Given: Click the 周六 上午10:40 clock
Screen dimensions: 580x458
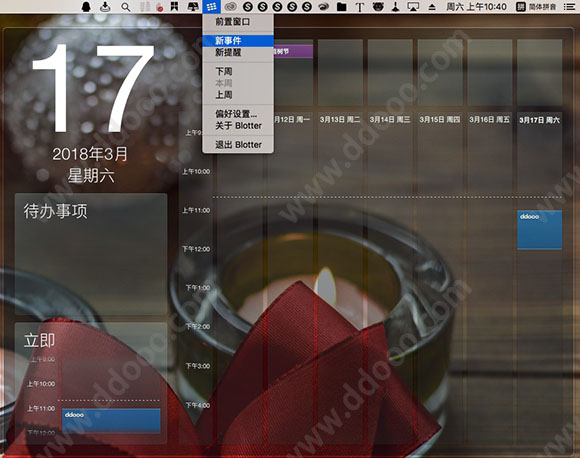Looking at the screenshot, I should click(476, 7).
